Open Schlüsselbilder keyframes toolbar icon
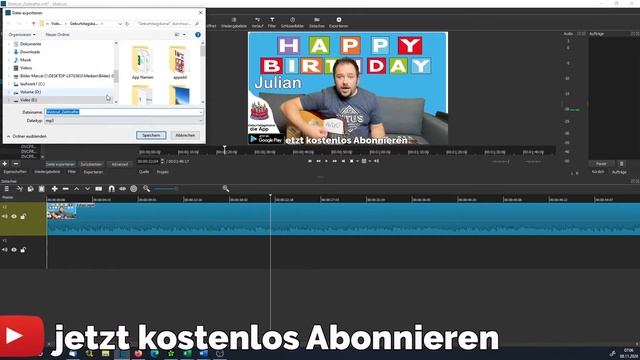The image size is (640, 360). click(x=292, y=22)
